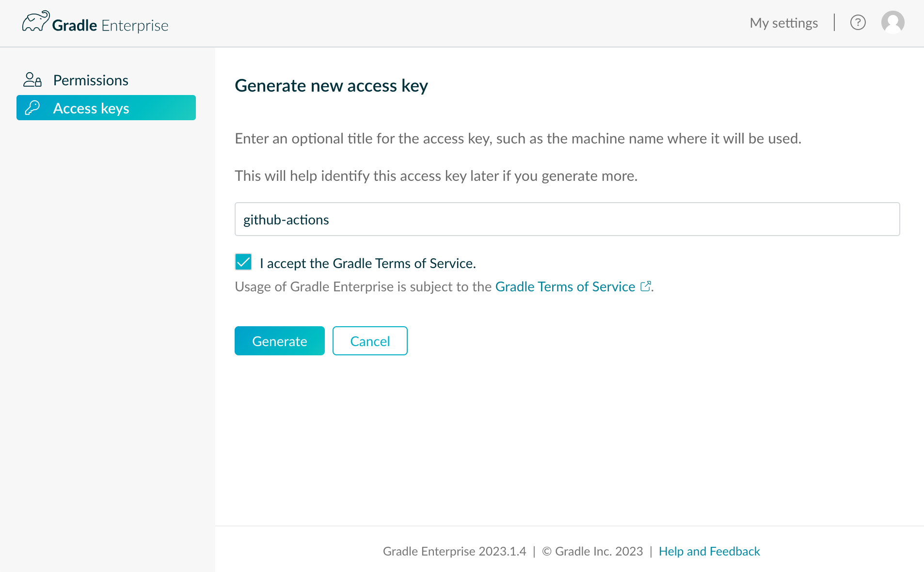924x572 pixels.
Task: Click the Gradle Enterprise brand title
Action: click(x=110, y=25)
